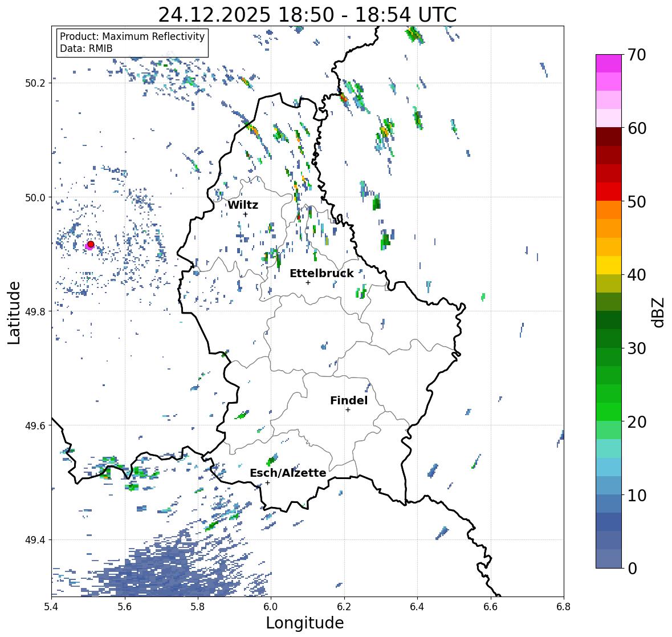Screen dimensions: 672x637
Task: Click the plus marker under Findel
Action: coord(348,410)
